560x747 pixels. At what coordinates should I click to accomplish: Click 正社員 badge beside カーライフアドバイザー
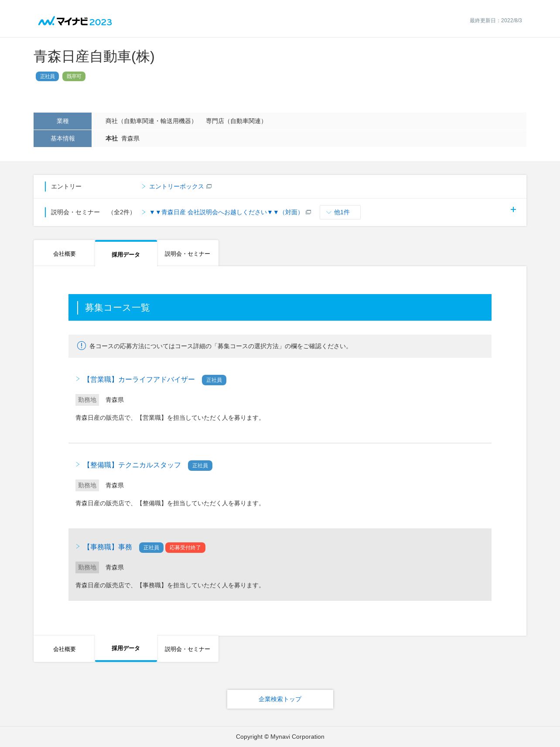[x=214, y=380]
